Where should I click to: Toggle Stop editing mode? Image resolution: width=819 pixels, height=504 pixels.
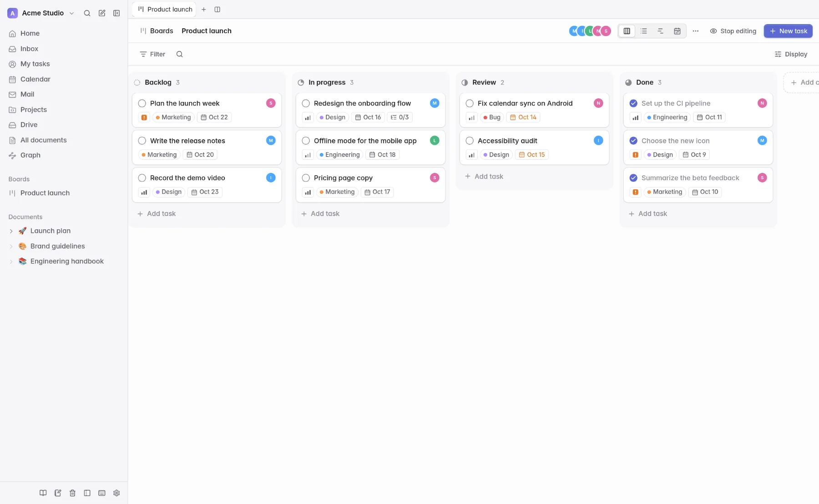point(733,31)
